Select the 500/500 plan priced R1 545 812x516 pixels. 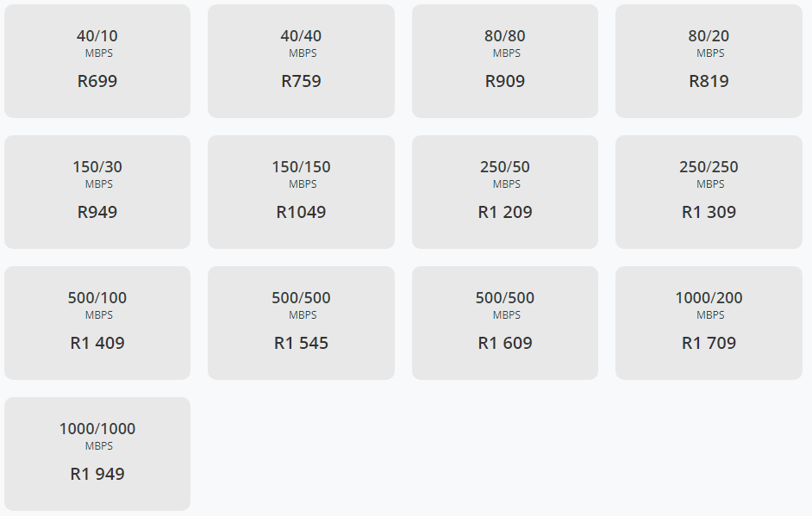pos(301,322)
